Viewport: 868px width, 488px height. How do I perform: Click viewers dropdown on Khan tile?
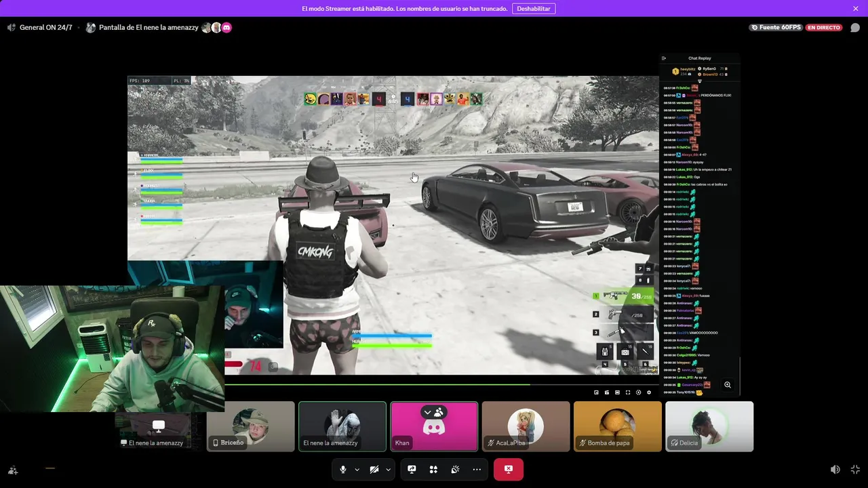pos(434,411)
